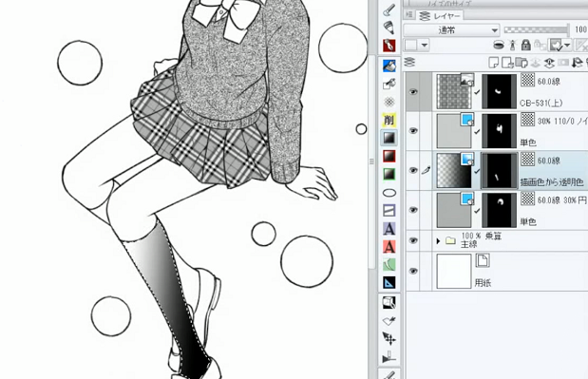Hide the 60.0線 30% 円 layer

pyautogui.click(x=413, y=210)
